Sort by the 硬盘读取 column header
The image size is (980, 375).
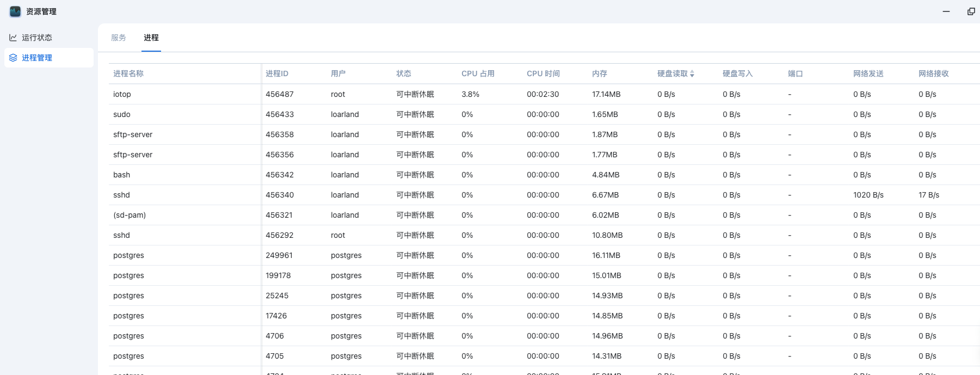coord(673,73)
